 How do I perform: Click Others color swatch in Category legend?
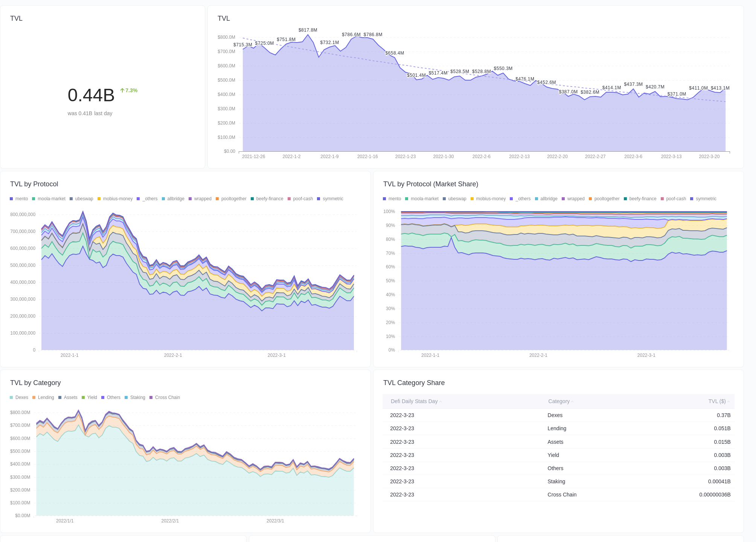pyautogui.click(x=103, y=397)
